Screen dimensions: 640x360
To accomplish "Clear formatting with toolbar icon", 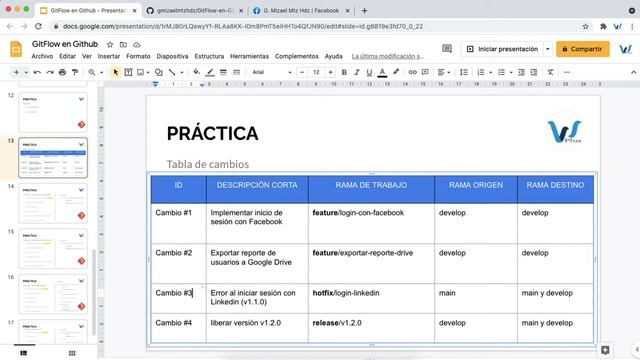I will (x=551, y=72).
